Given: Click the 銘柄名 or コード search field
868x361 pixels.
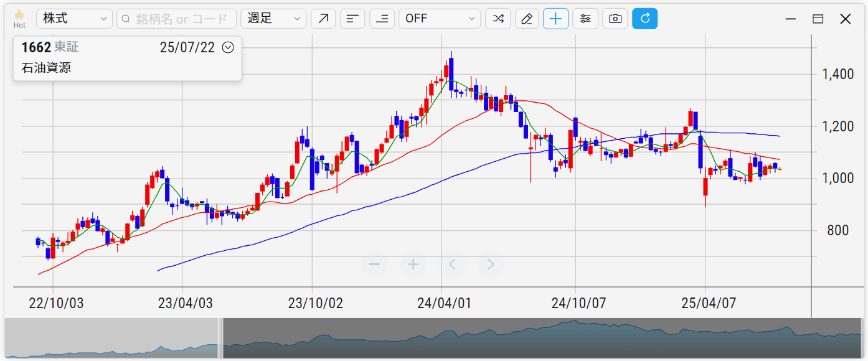Looking at the screenshot, I should tap(177, 19).
